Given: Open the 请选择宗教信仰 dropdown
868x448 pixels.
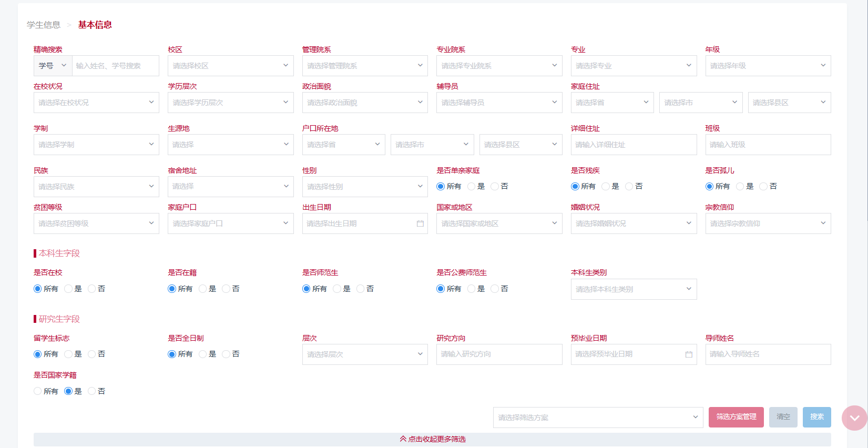Looking at the screenshot, I should [768, 223].
